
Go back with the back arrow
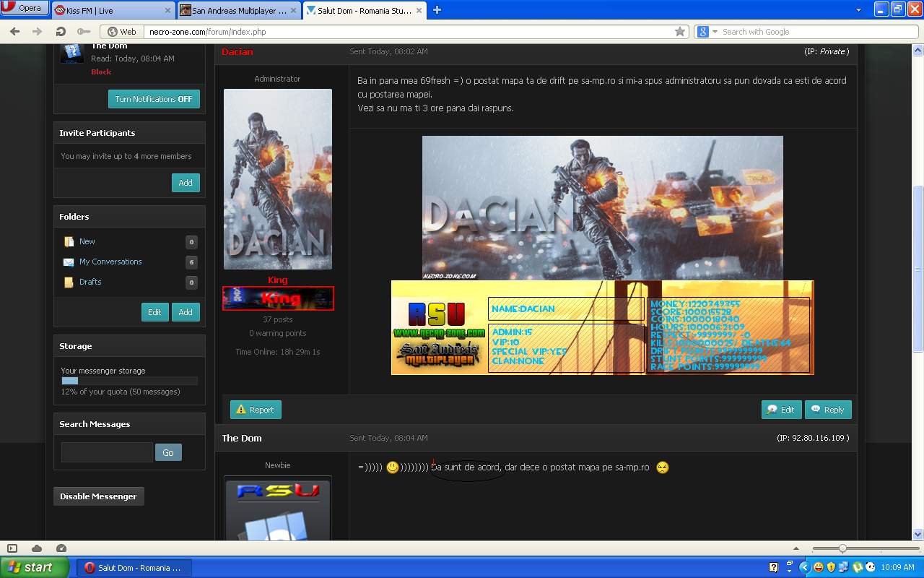(15, 32)
